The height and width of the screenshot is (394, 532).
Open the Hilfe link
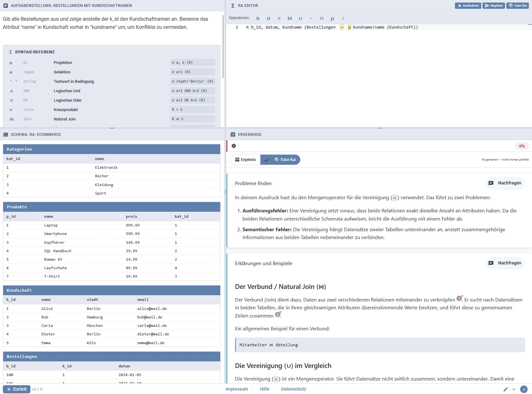(264, 389)
